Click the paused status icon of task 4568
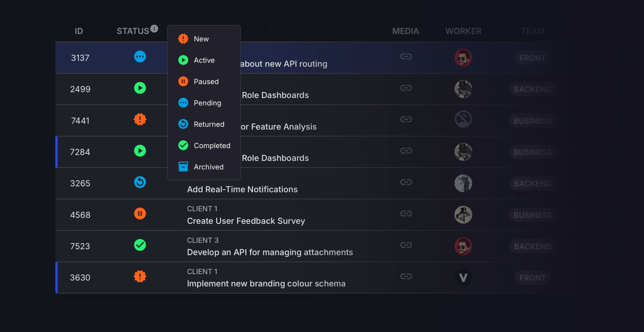This screenshot has height=332, width=644. [140, 214]
